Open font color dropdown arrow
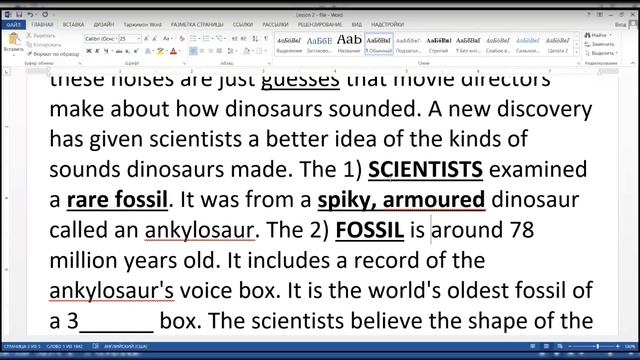The image size is (640, 360). [x=180, y=51]
